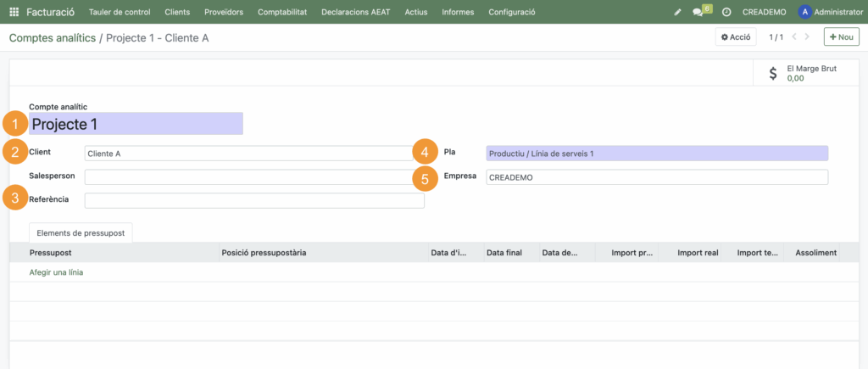
Task: Click the El Marge Brut dollar stat
Action: [805, 73]
